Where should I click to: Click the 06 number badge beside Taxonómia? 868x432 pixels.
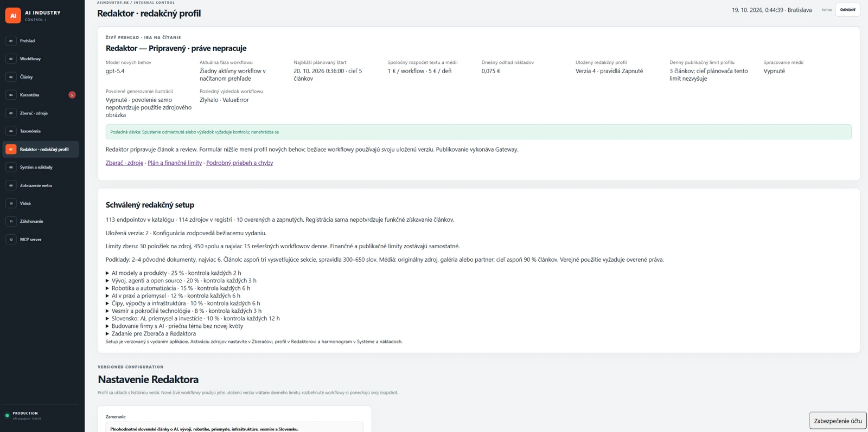click(x=11, y=131)
